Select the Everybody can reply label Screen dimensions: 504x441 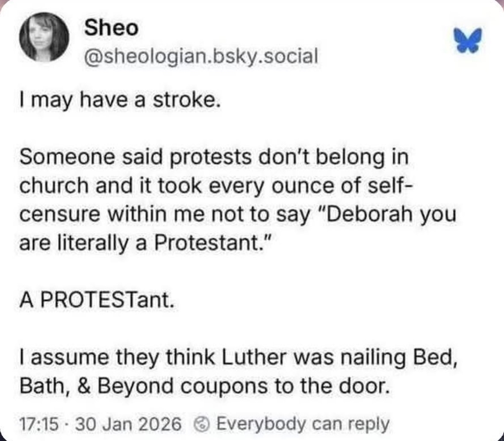(x=303, y=424)
